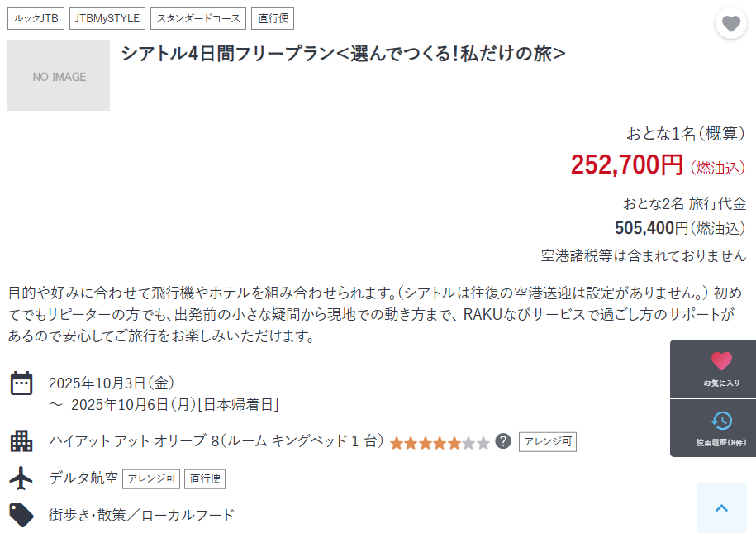This screenshot has width=756, height=538.
Task: Click 直行便 badge beside airline
Action: click(x=205, y=478)
